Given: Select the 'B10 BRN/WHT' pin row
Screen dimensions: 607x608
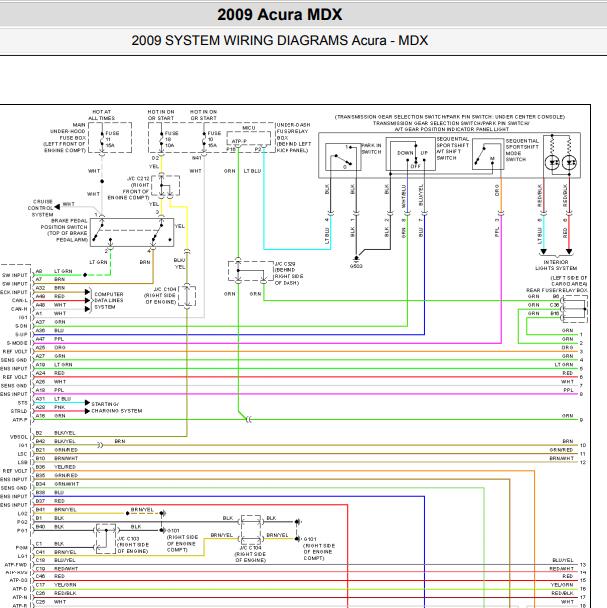Looking at the screenshot, I should pyautogui.click(x=57, y=458).
